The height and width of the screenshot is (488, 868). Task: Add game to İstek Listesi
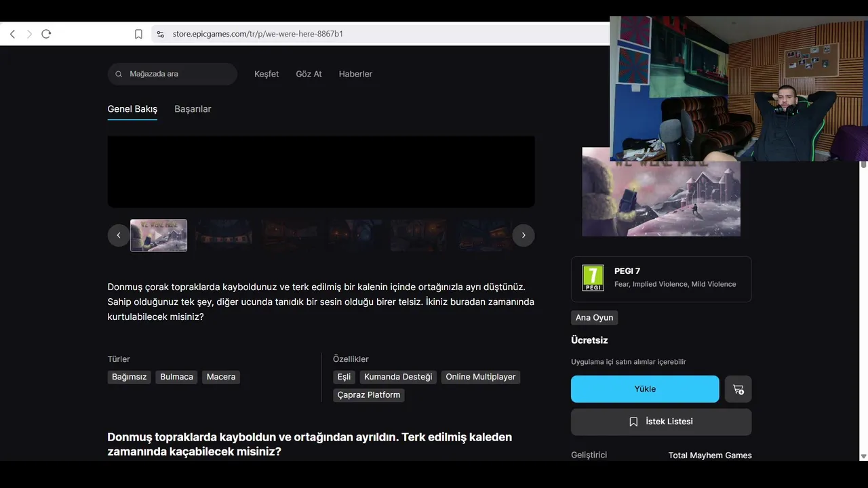[x=661, y=422]
